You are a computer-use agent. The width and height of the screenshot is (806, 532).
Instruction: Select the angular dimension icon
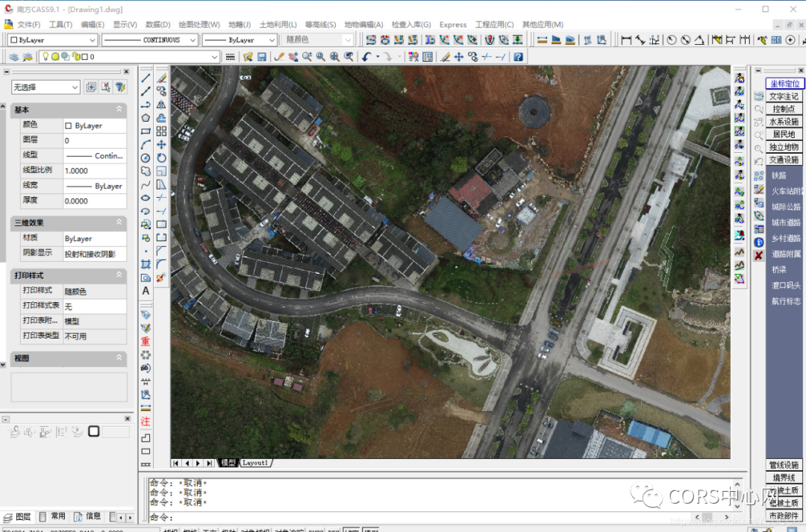pyautogui.click(x=699, y=40)
